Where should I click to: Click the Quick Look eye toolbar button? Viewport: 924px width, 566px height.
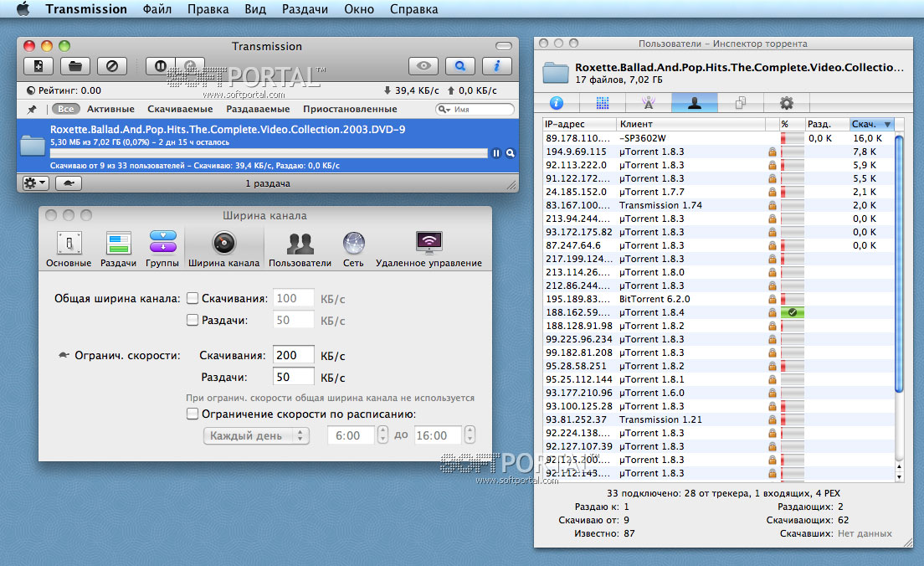tap(423, 66)
